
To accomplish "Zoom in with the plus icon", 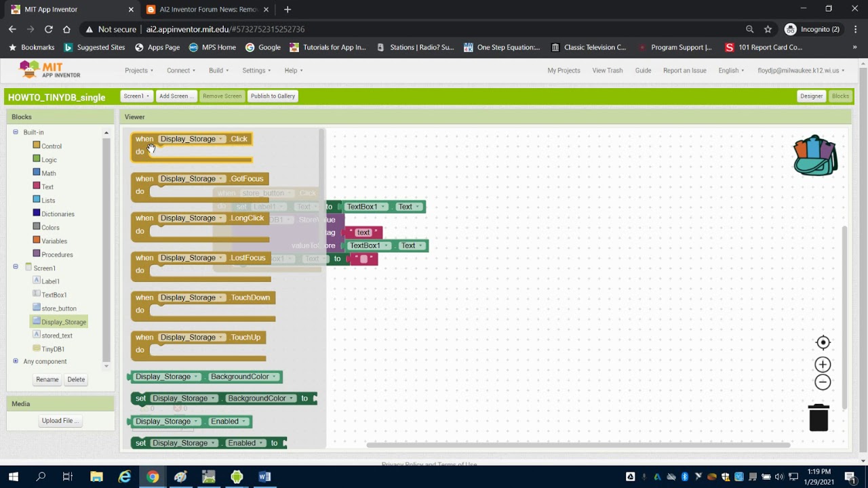I will coord(823,365).
